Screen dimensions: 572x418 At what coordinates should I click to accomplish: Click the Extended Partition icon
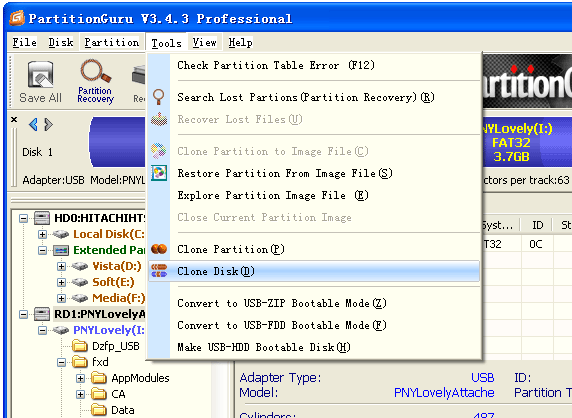point(61,250)
